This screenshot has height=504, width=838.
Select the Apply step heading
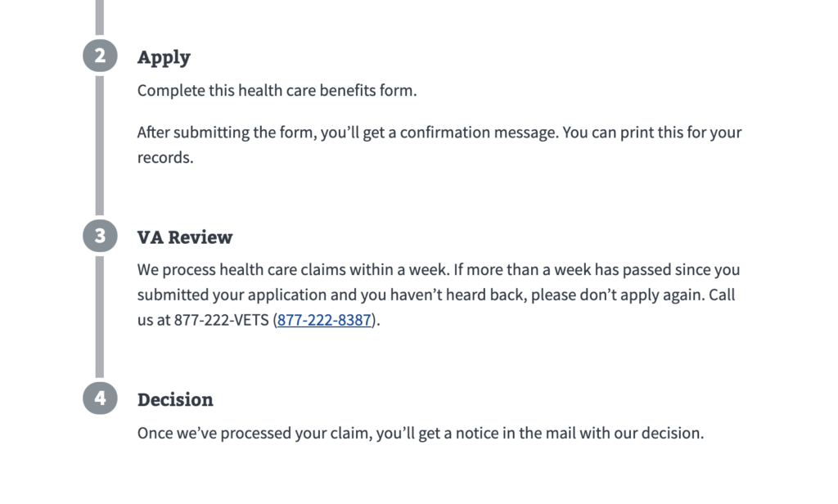(x=164, y=57)
